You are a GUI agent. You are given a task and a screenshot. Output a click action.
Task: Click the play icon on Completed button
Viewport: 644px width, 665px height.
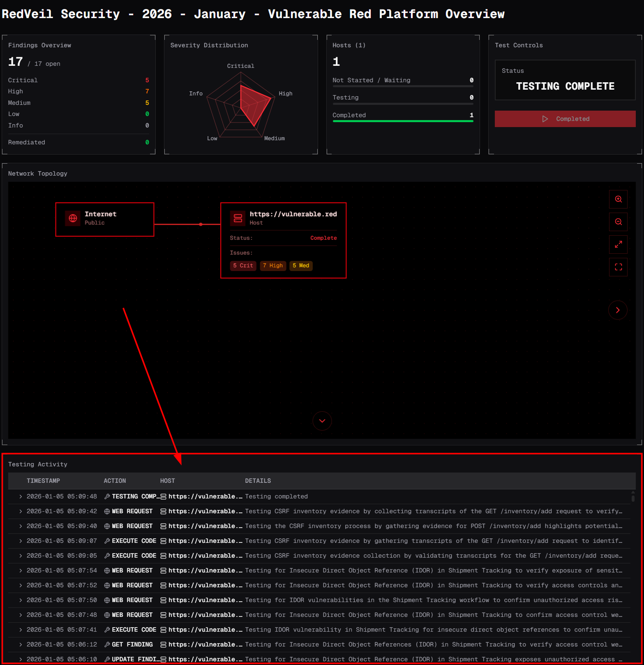click(545, 119)
